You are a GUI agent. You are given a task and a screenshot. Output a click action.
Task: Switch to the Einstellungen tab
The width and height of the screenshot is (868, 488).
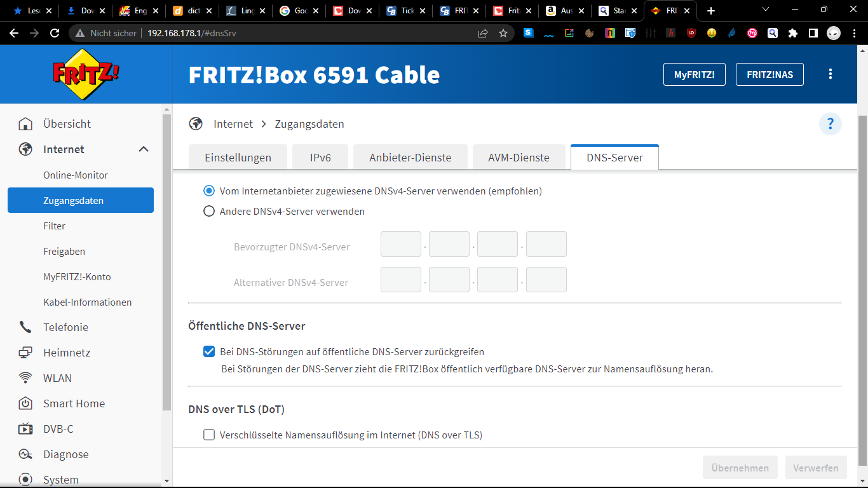pos(238,158)
